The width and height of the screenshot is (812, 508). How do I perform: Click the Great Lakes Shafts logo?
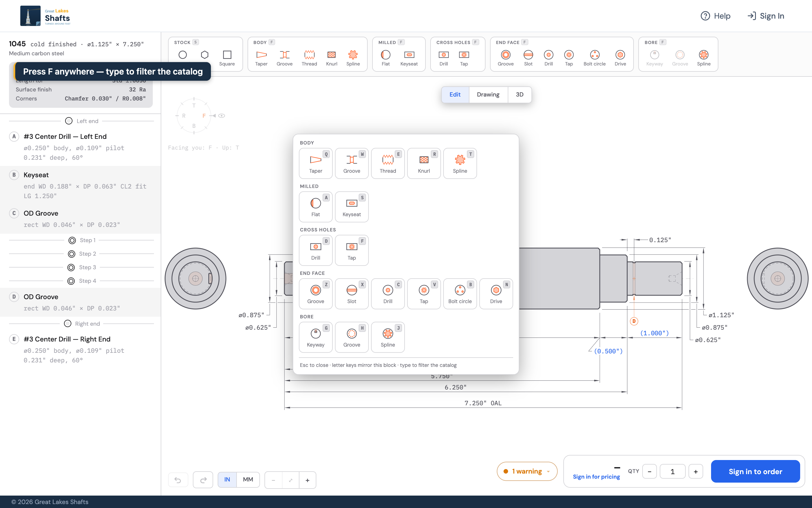[45, 16]
